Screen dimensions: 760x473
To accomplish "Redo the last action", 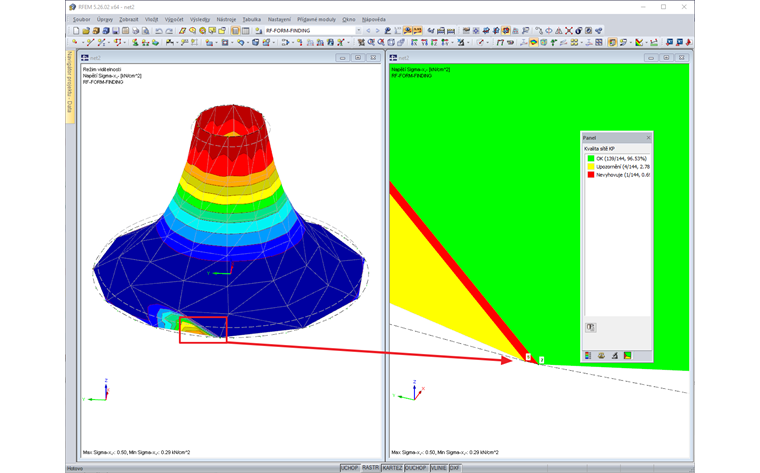I will pyautogui.click(x=169, y=31).
